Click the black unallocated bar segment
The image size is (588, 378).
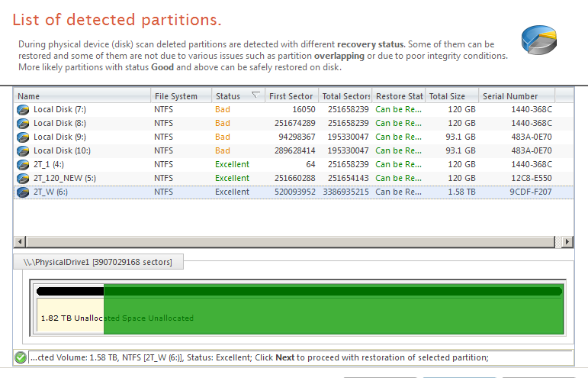tap(70, 291)
